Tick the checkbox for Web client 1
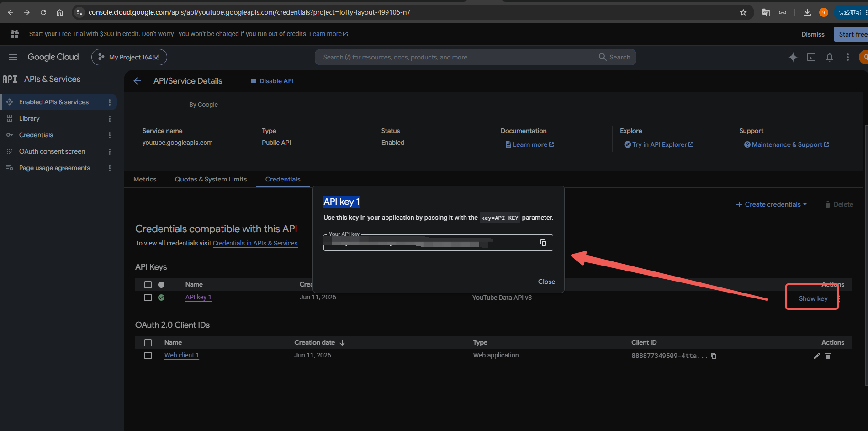868x431 pixels. (148, 356)
